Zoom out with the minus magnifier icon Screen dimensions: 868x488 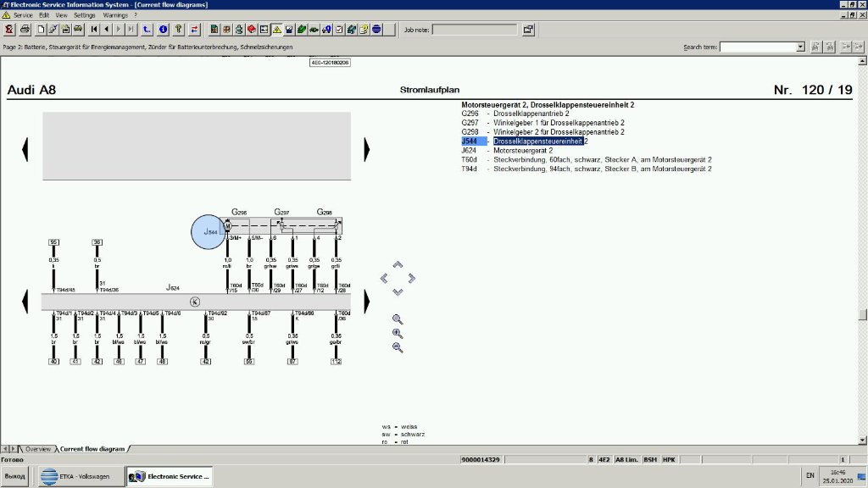(x=398, y=347)
